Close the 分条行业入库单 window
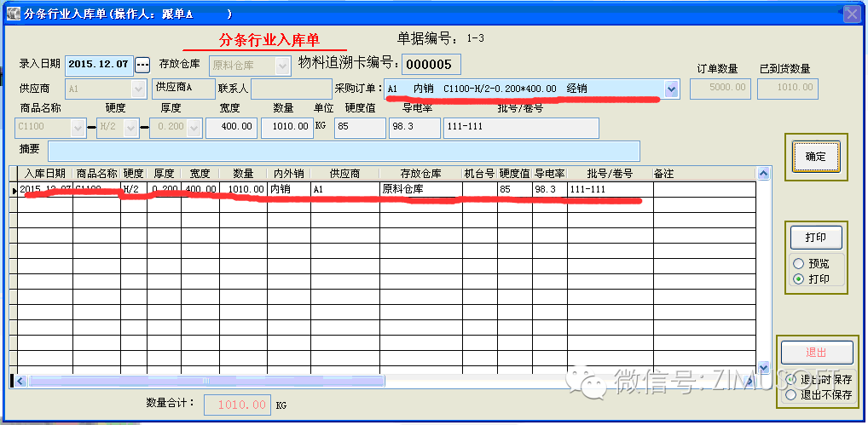This screenshot has width=868, height=425. coord(851,14)
